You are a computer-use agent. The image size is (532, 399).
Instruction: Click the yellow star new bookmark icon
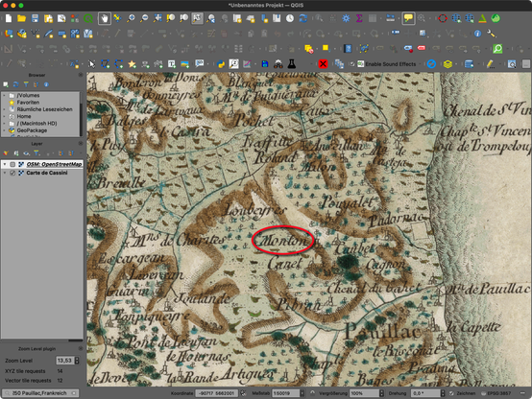(x=132, y=63)
